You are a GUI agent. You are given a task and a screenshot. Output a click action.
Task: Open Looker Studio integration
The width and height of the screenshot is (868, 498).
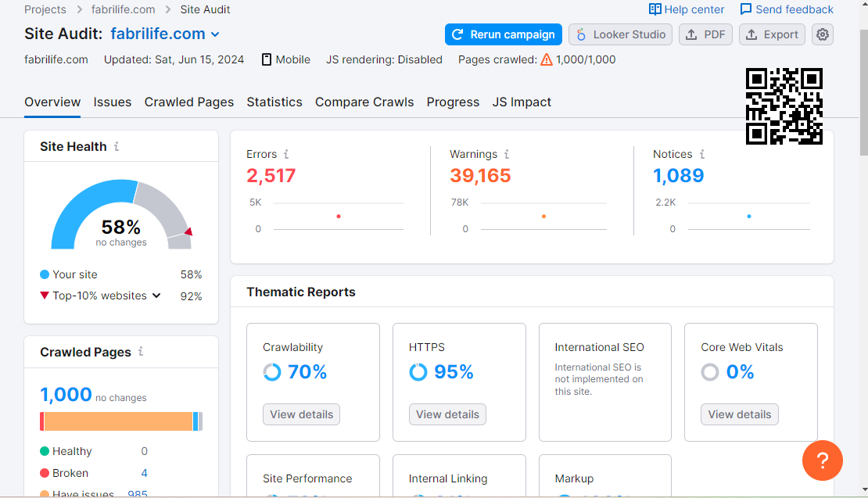[x=620, y=34]
